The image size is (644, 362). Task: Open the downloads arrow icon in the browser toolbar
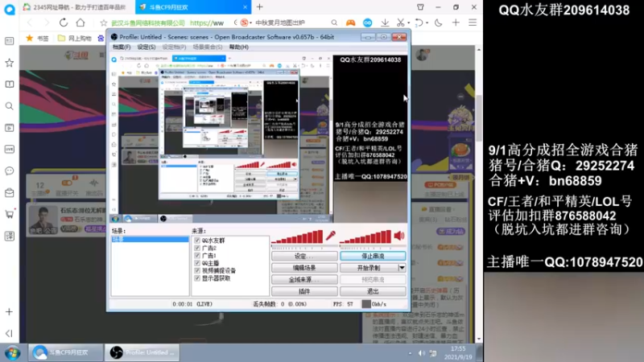pyautogui.click(x=385, y=23)
